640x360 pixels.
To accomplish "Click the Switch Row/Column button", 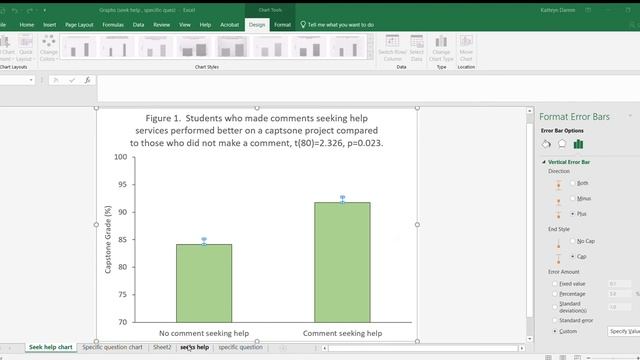I will click(x=392, y=48).
